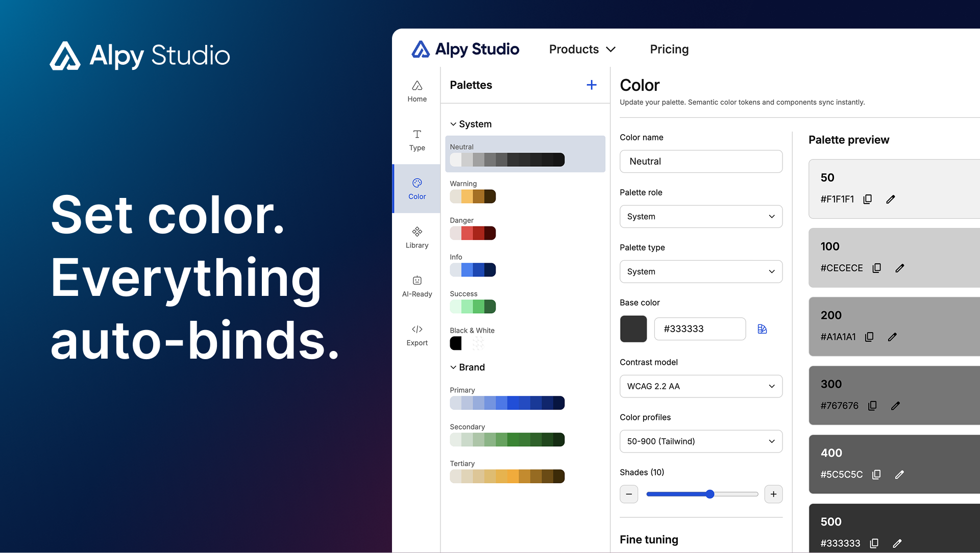
Task: Open the Color profiles dropdown
Action: (701, 441)
